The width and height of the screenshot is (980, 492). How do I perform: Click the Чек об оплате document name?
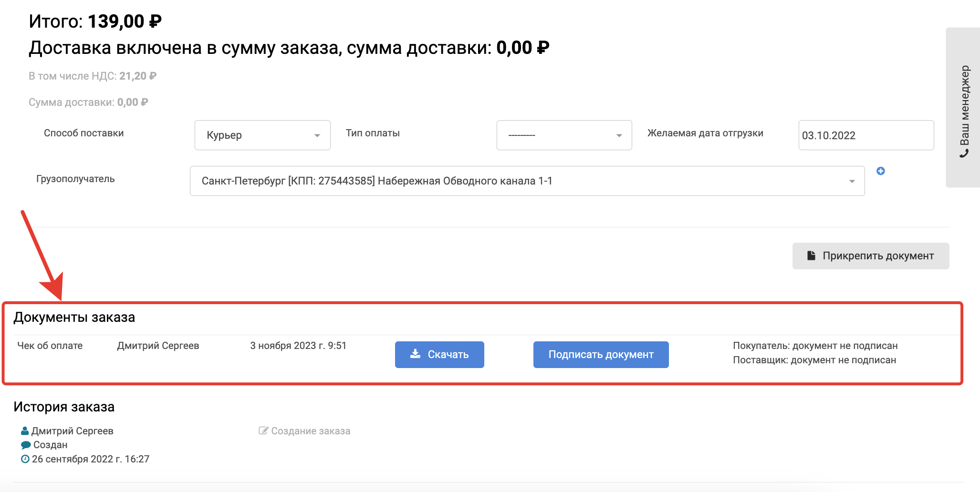coord(50,346)
